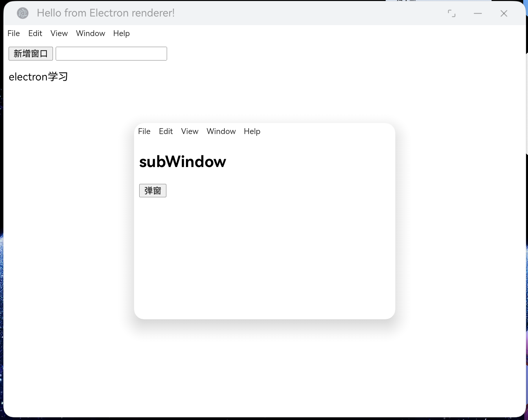Viewport: 528px width, 420px height.
Task: Click the electron学习 text
Action: click(x=38, y=77)
